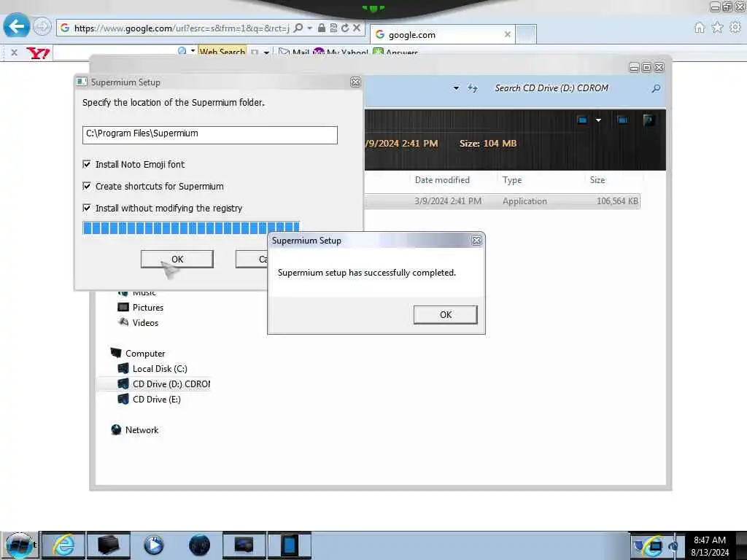Select Videos in the navigation pane
The height and width of the screenshot is (560, 747).
[x=145, y=323]
